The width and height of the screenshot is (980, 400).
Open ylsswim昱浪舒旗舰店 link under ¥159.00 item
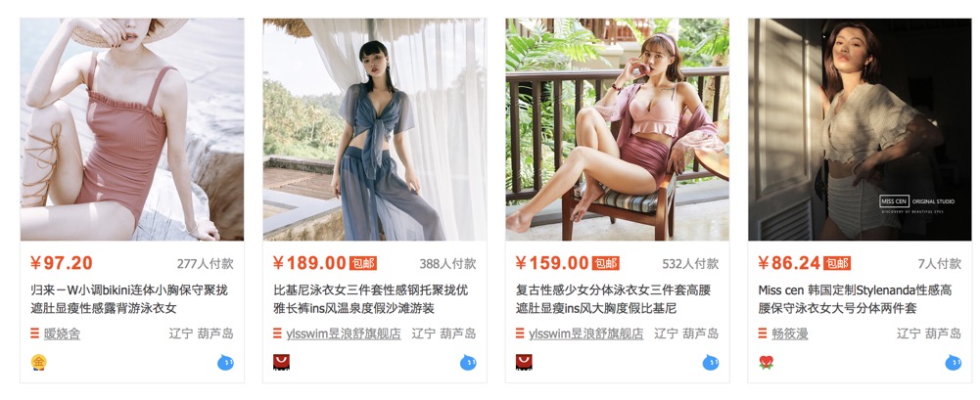click(586, 333)
